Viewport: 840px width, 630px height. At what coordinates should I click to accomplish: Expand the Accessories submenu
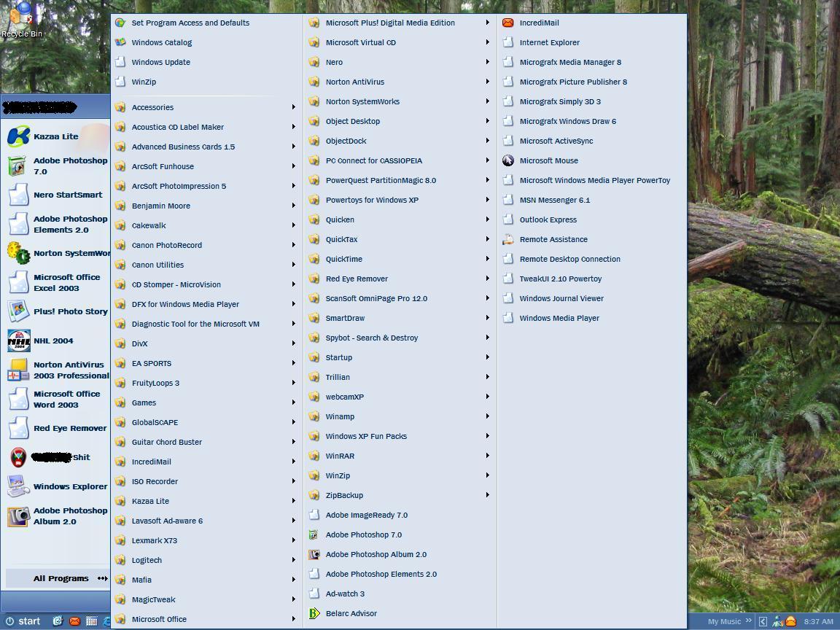pos(152,107)
